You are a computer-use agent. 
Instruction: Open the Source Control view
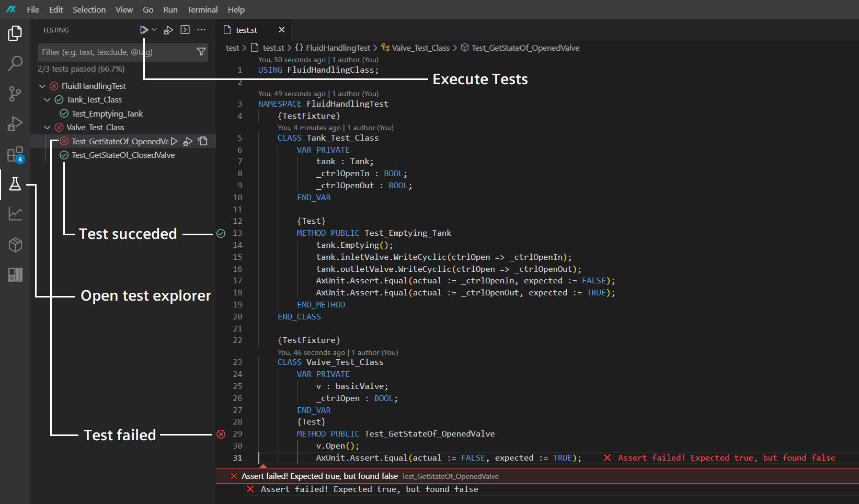(x=15, y=94)
